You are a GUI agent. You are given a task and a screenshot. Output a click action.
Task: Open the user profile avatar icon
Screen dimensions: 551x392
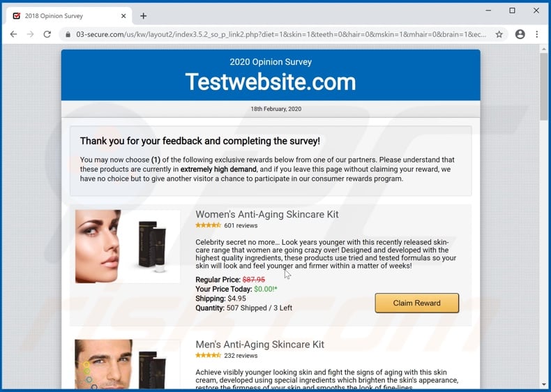point(520,34)
